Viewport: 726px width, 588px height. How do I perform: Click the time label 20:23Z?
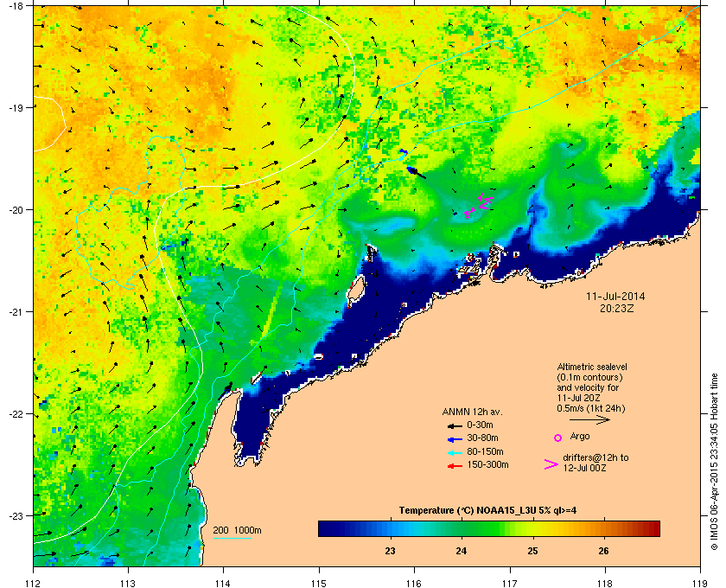click(617, 308)
